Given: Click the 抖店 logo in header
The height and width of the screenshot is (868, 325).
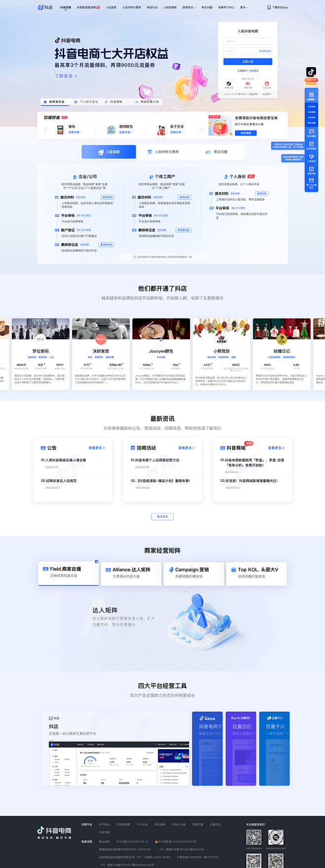Looking at the screenshot, I should click(45, 7).
